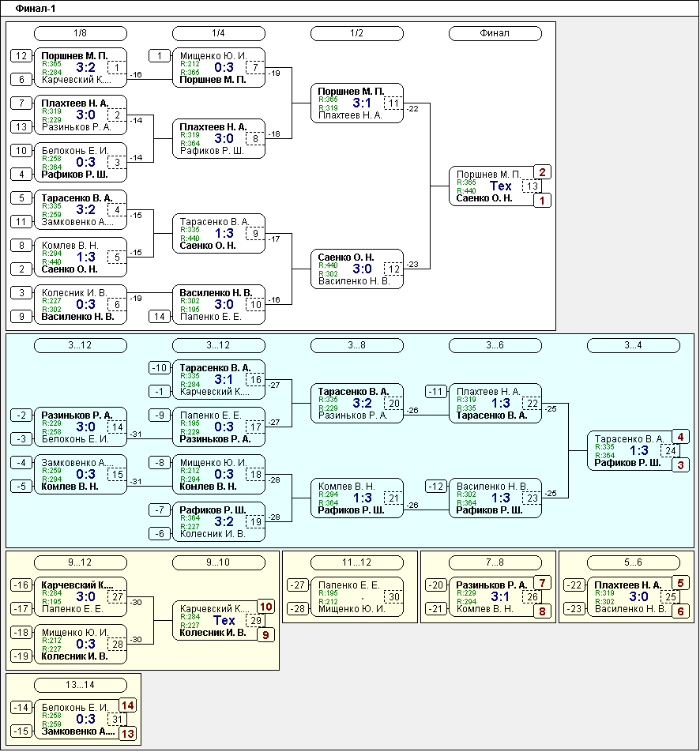Select the "9...12" round header

(x=80, y=562)
